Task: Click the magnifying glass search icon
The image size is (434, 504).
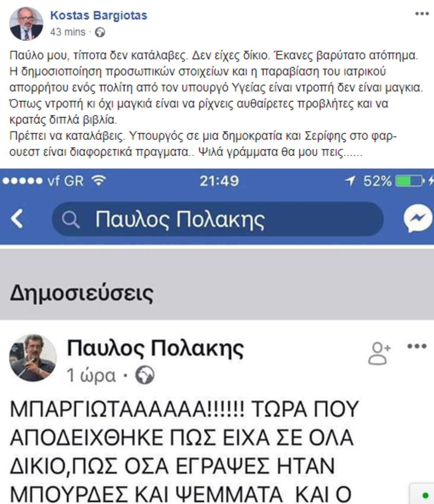Action: coord(70,219)
